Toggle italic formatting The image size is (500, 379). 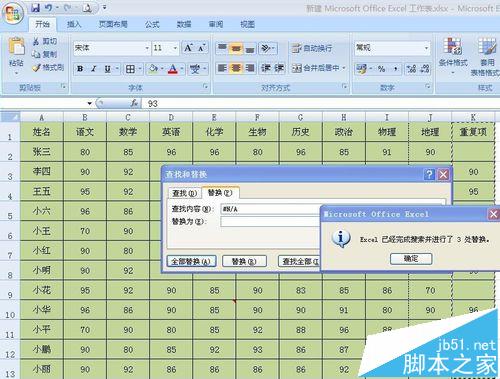(x=94, y=69)
